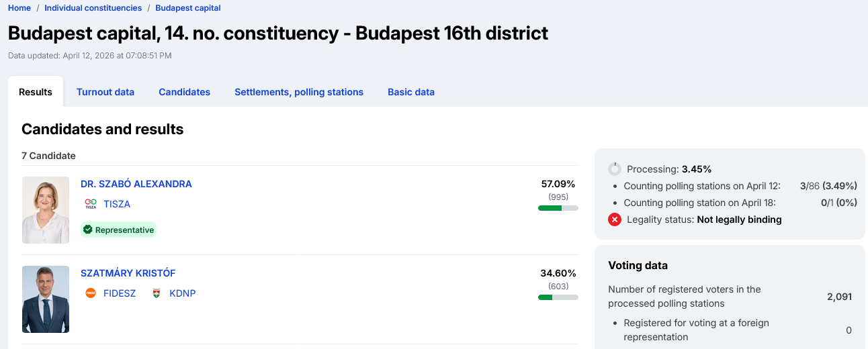Click the KDNP coat-of-arms icon

click(157, 293)
